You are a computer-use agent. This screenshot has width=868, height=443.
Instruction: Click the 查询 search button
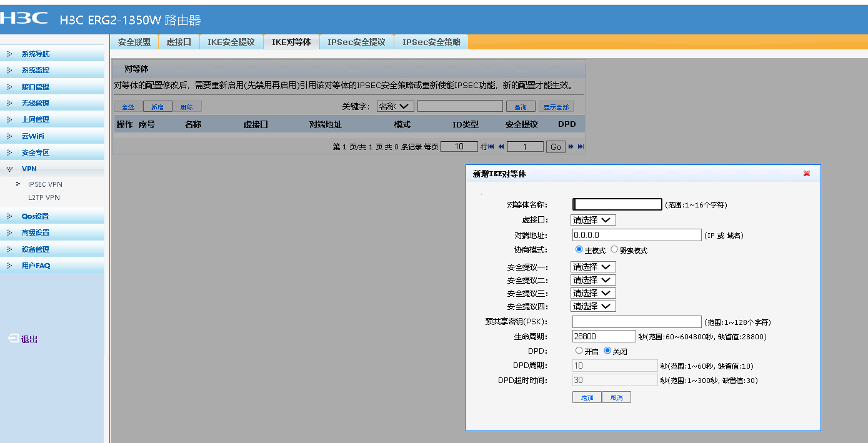point(521,107)
